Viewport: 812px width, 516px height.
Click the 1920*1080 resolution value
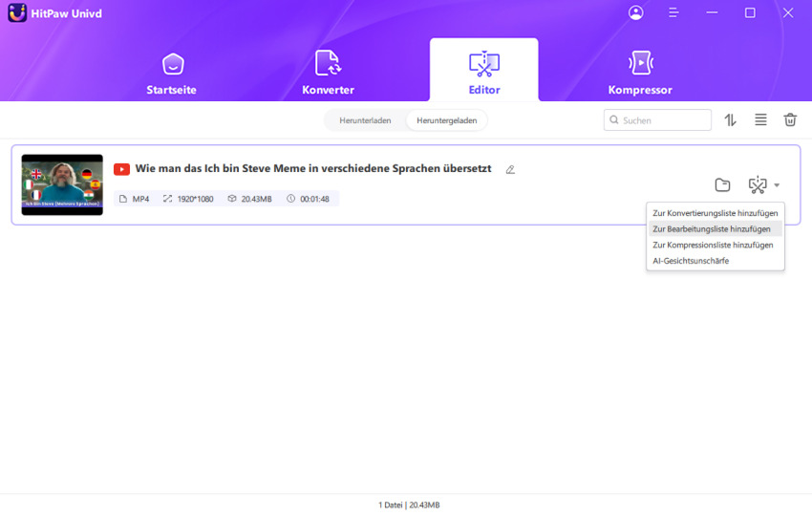point(195,199)
